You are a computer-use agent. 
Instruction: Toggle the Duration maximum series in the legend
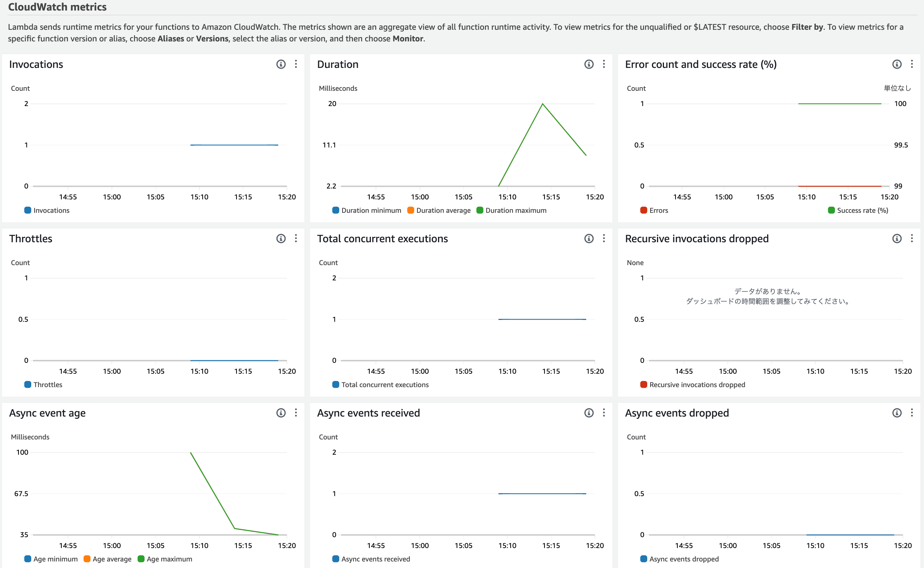point(512,210)
